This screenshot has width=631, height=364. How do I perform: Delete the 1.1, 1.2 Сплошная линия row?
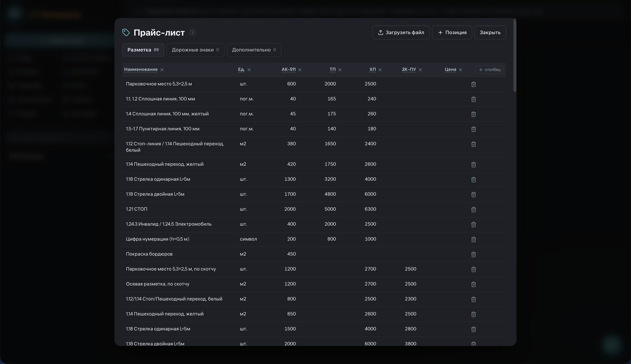tap(473, 99)
